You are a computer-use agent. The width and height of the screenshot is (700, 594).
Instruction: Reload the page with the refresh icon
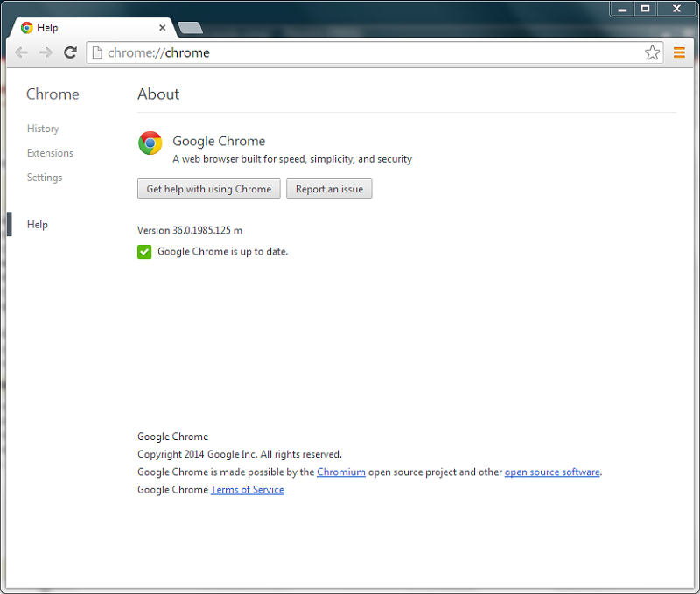click(70, 52)
